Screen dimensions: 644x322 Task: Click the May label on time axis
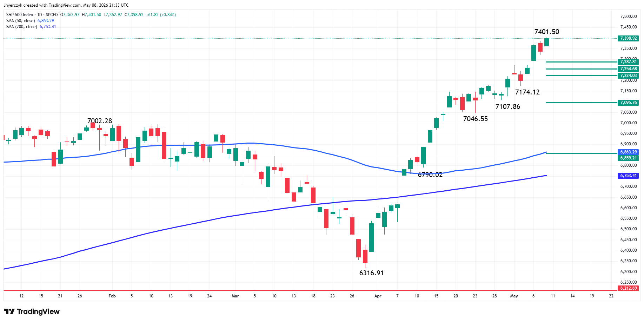pyautogui.click(x=514, y=296)
